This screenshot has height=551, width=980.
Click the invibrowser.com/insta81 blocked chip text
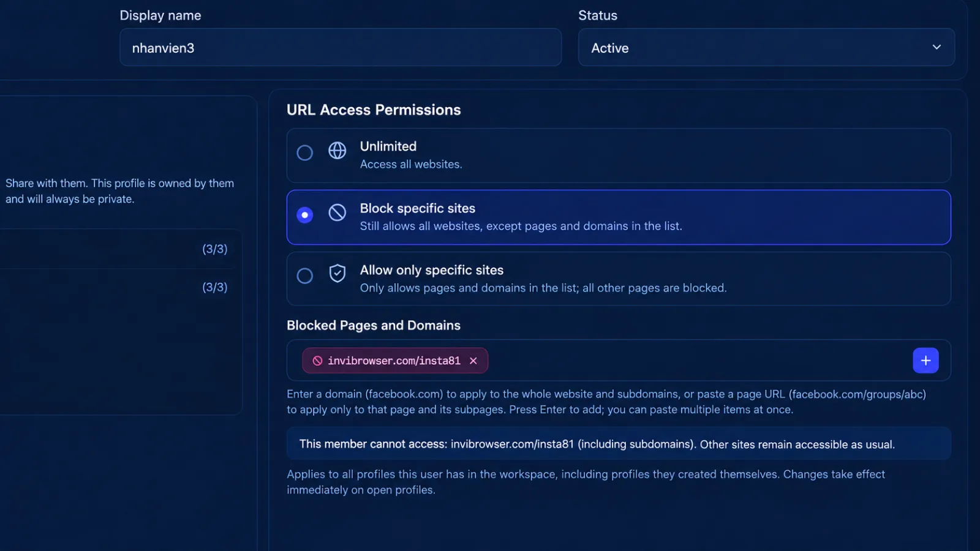[x=394, y=361]
